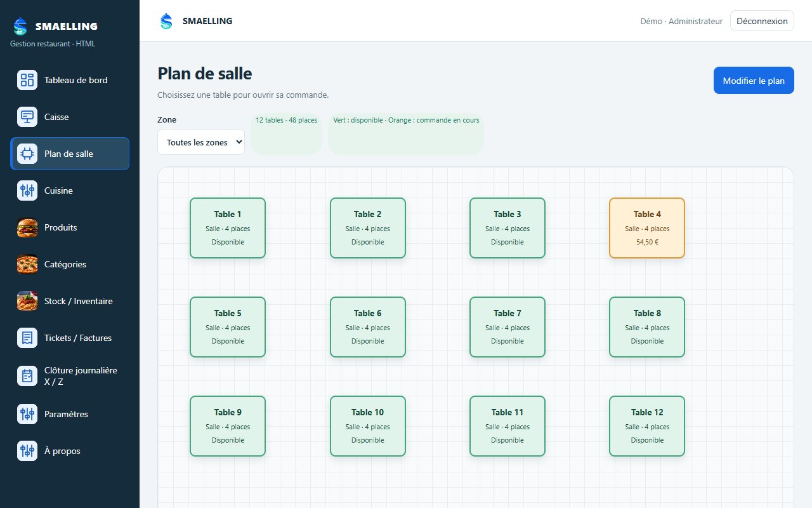812x508 pixels.
Task: Open Tickets / Factures
Action: (x=70, y=338)
